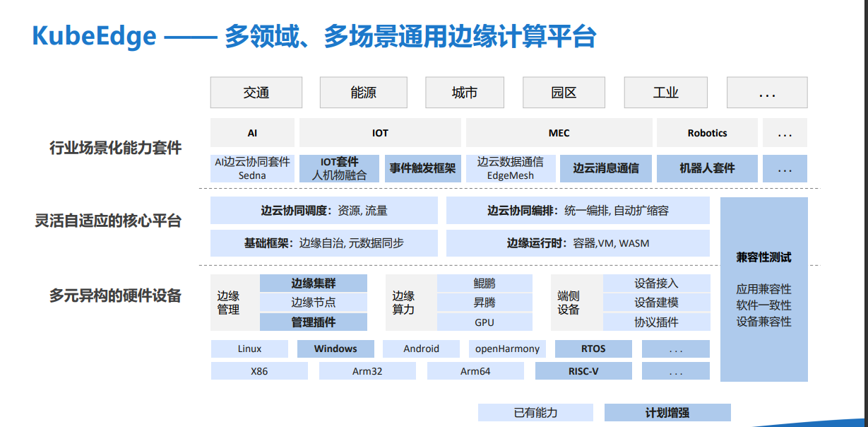The width and height of the screenshot is (868, 427).
Task: Click the Arm32 architecture box
Action: (x=367, y=370)
